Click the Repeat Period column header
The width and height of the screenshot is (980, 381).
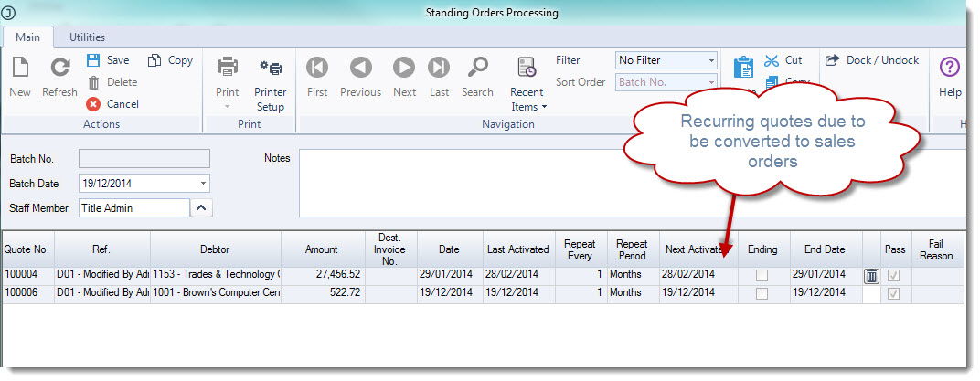pos(633,249)
